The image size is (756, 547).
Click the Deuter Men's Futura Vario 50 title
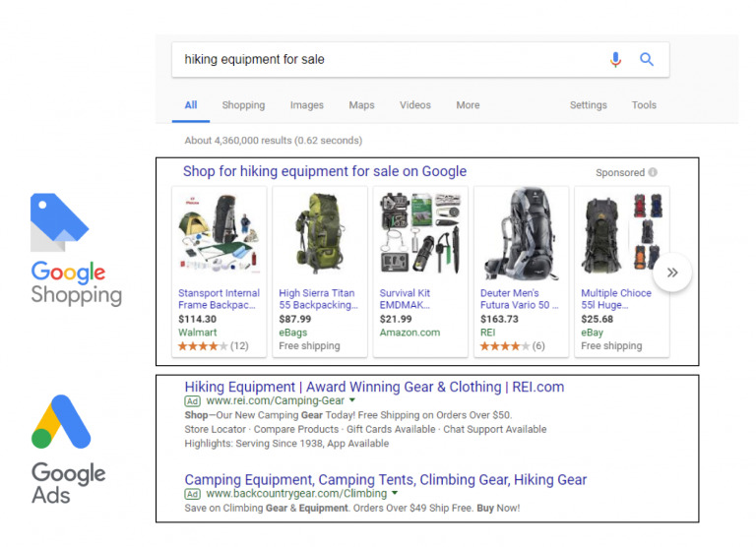click(520, 299)
